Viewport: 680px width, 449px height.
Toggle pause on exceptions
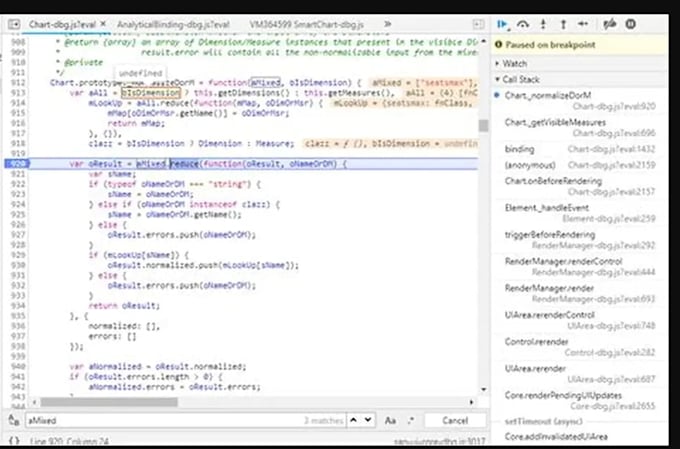click(631, 24)
